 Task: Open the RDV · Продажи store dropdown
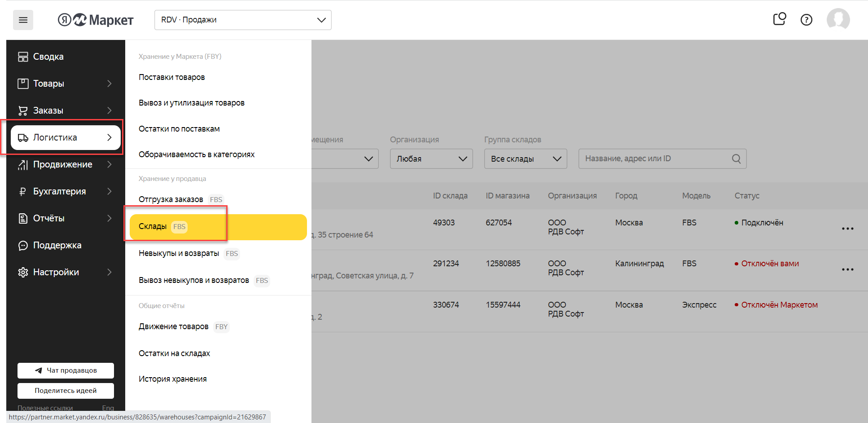pos(243,20)
